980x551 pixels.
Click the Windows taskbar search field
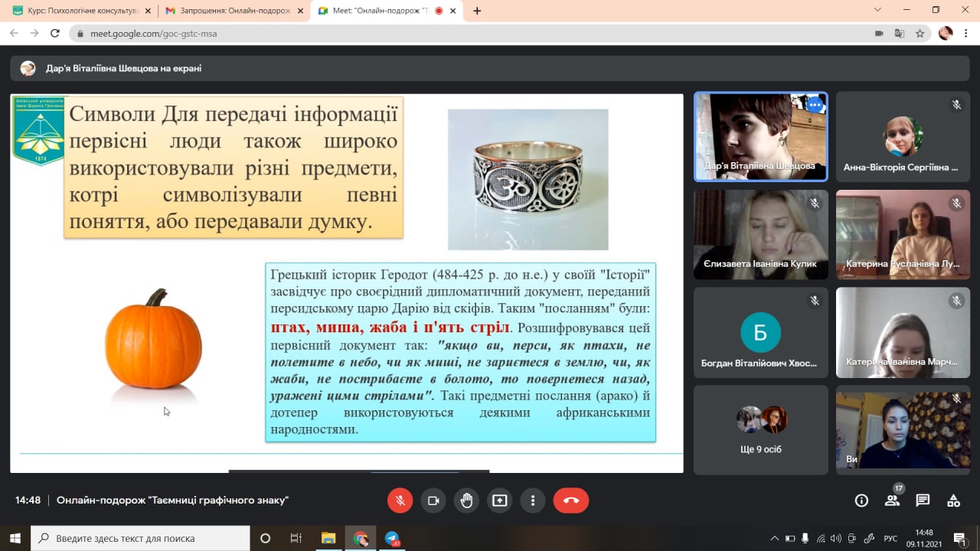tap(142, 538)
